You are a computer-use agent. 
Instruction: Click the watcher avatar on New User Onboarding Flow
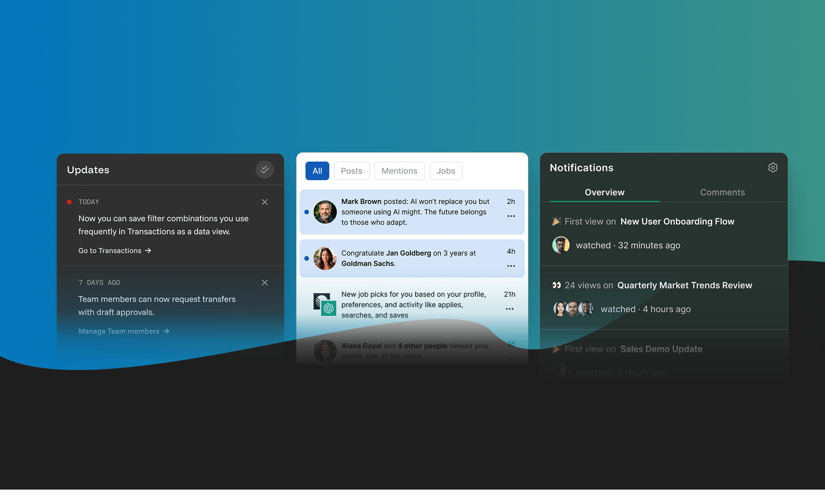[560, 245]
